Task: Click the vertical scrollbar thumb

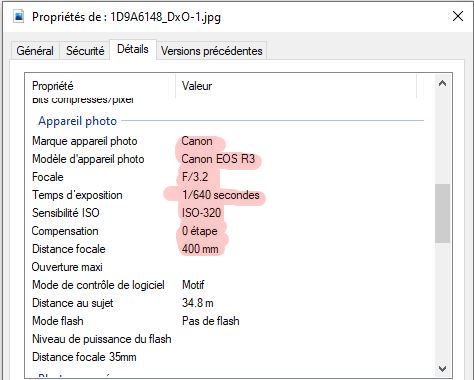Action: tap(442, 213)
